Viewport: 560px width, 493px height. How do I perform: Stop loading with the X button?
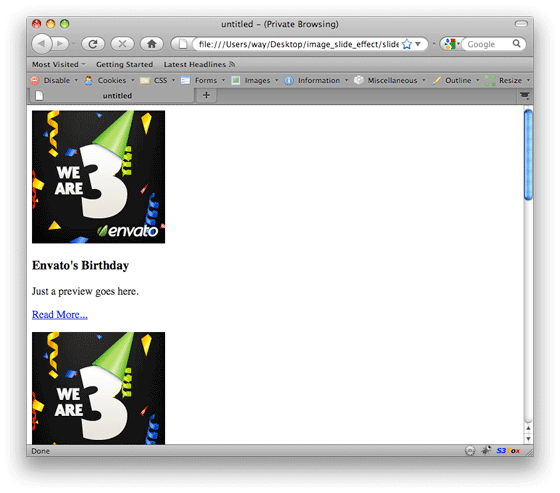pos(122,44)
